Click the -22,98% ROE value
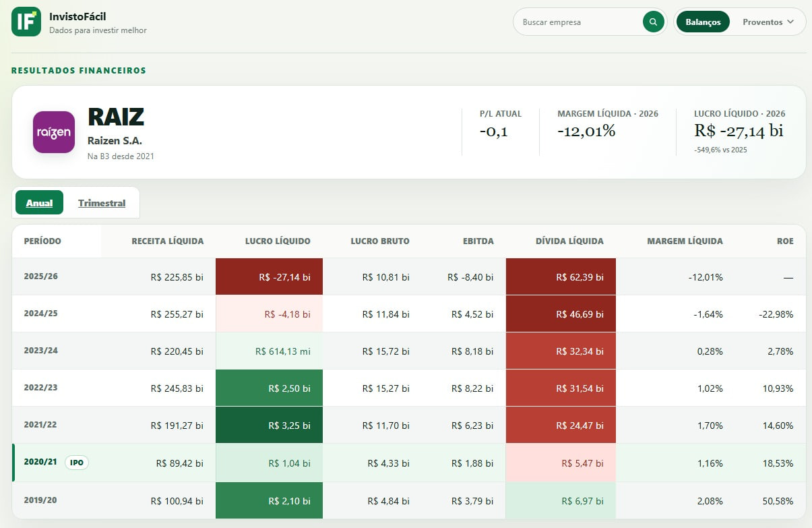The height and width of the screenshot is (528, 812). click(775, 314)
